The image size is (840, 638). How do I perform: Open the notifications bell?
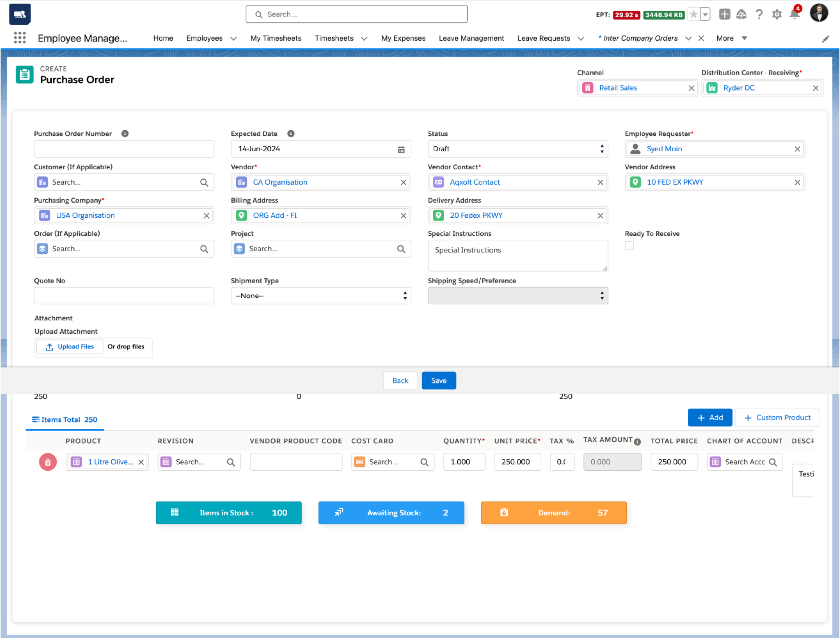[x=794, y=15]
